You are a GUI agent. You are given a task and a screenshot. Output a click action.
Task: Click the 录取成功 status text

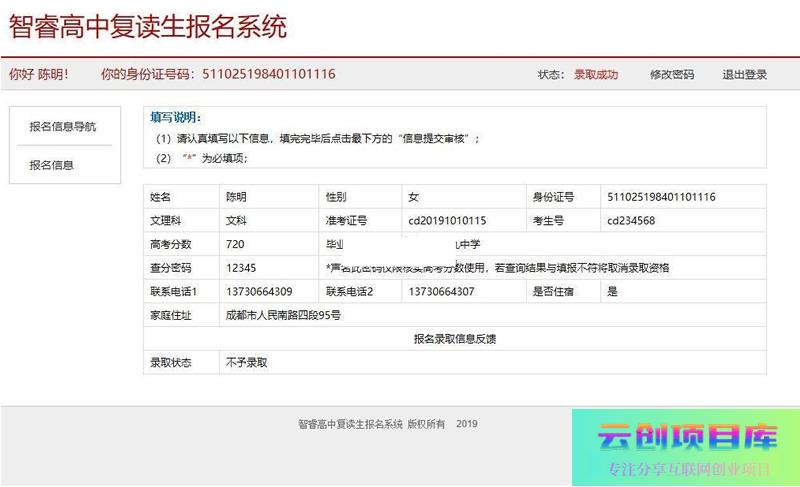595,75
